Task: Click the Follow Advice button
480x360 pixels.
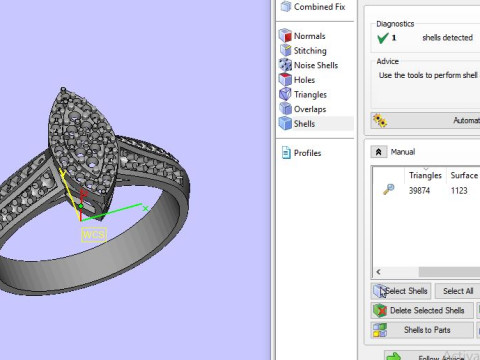Action: pyautogui.click(x=432, y=355)
